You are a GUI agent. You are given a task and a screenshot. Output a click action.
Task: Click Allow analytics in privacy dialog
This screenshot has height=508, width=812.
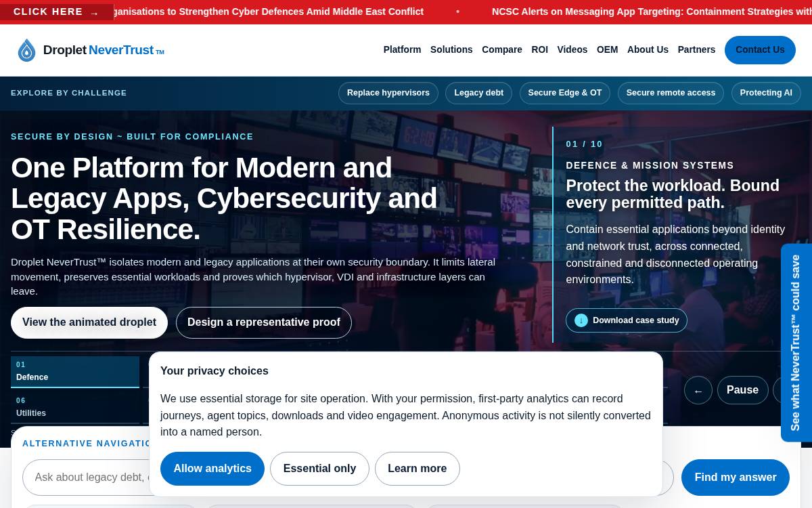click(x=212, y=469)
